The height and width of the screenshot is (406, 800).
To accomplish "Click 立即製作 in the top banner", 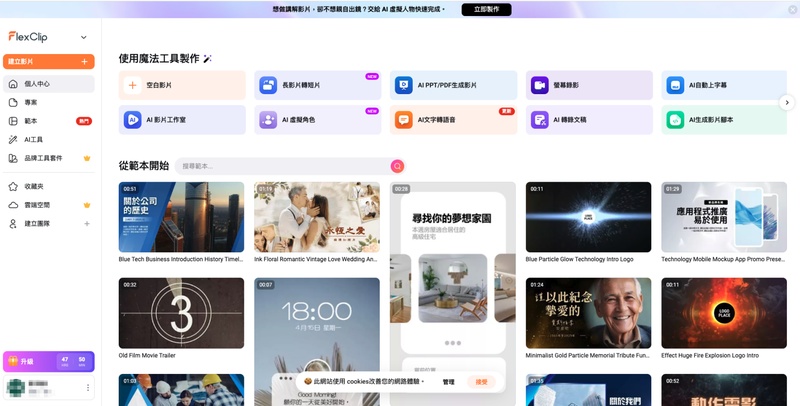I will tap(486, 9).
